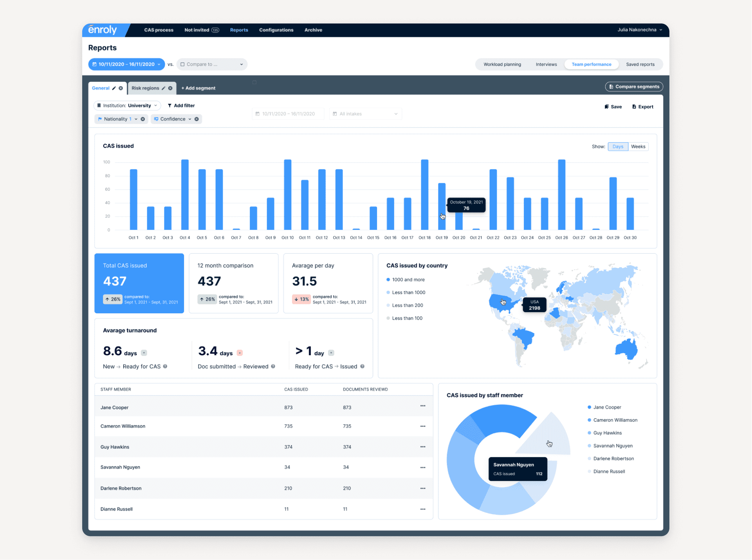Click the Save bookmark icon
The height and width of the screenshot is (560, 752).
coord(606,107)
